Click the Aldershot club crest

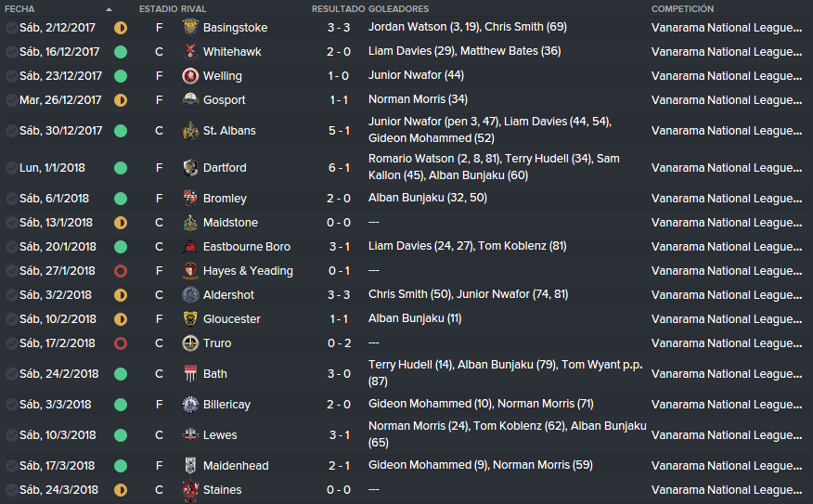pos(190,294)
